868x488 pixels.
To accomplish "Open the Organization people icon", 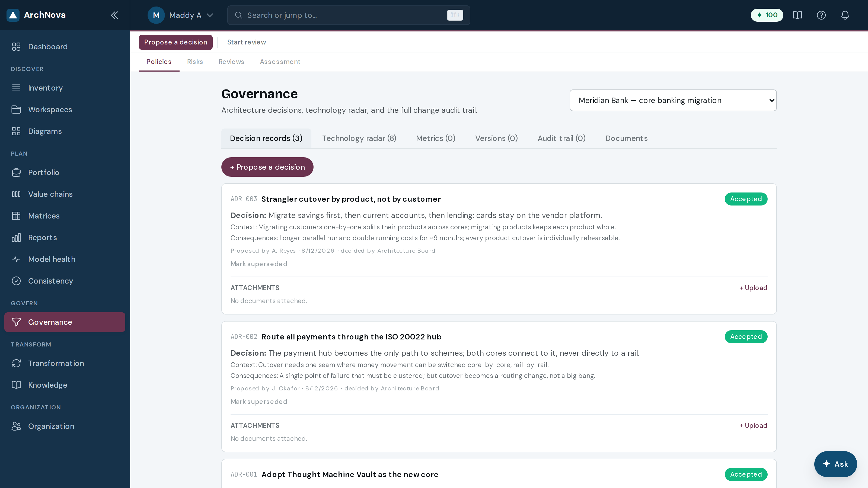I will [x=16, y=426].
